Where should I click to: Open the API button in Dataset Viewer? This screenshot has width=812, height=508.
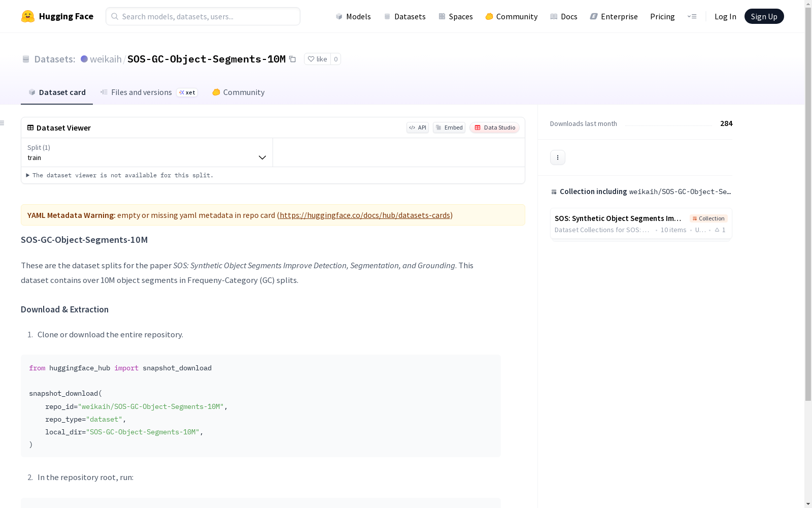click(x=418, y=128)
